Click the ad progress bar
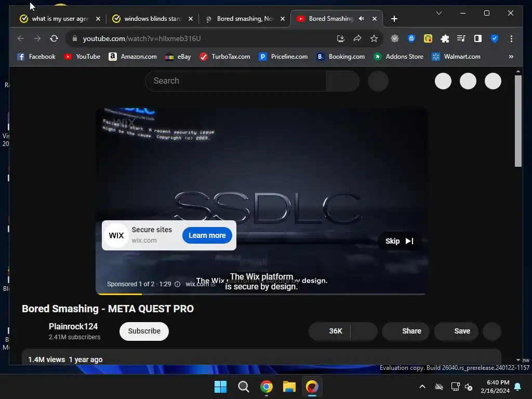Screen dimensions: 532x399 tap(261, 294)
